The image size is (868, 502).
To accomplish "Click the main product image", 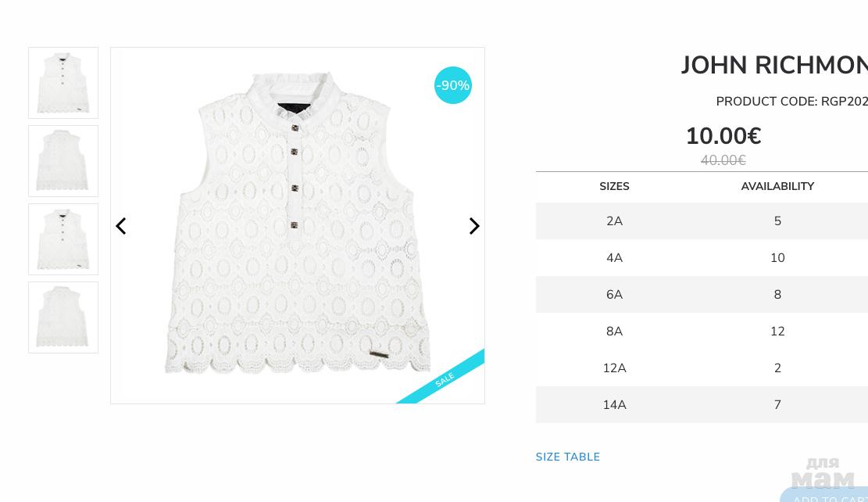I will 297,226.
